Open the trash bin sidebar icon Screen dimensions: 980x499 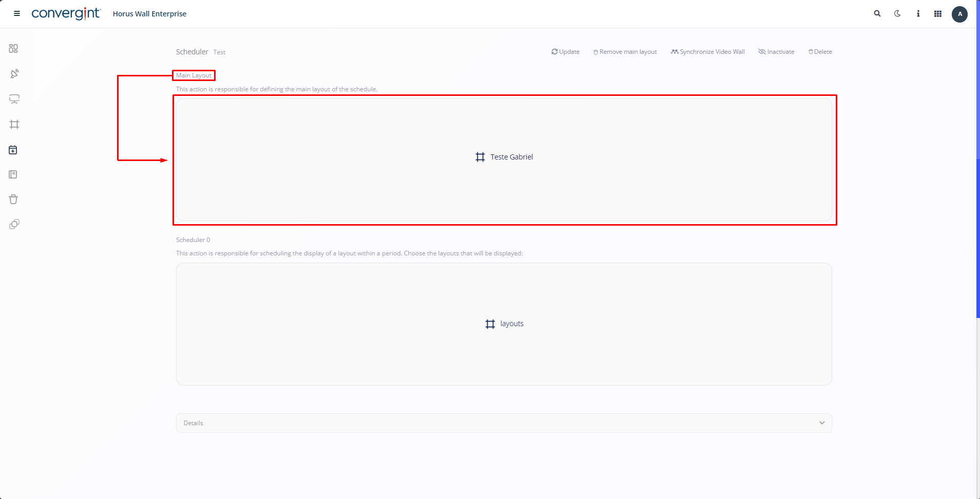[13, 199]
